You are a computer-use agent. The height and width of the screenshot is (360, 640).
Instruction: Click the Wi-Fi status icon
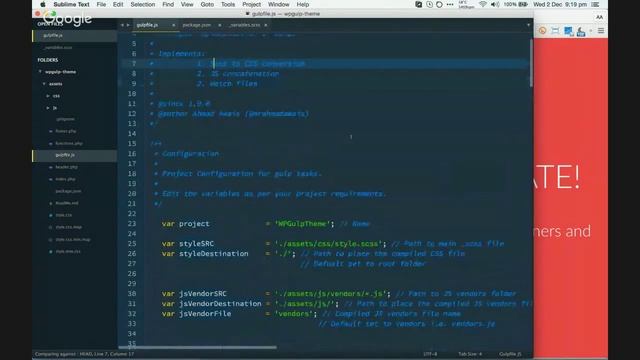(482, 4)
